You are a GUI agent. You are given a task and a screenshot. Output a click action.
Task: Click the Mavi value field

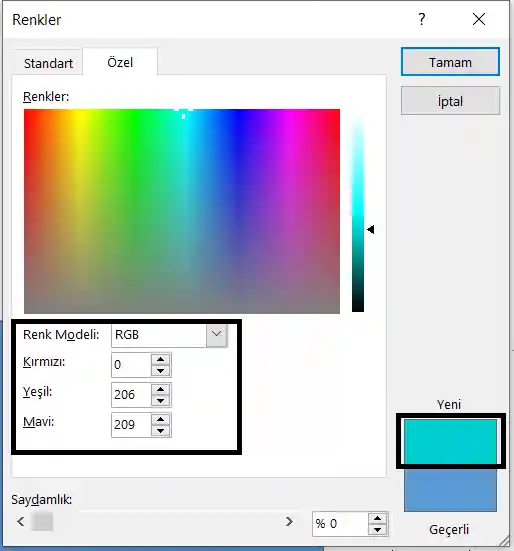[x=131, y=424]
